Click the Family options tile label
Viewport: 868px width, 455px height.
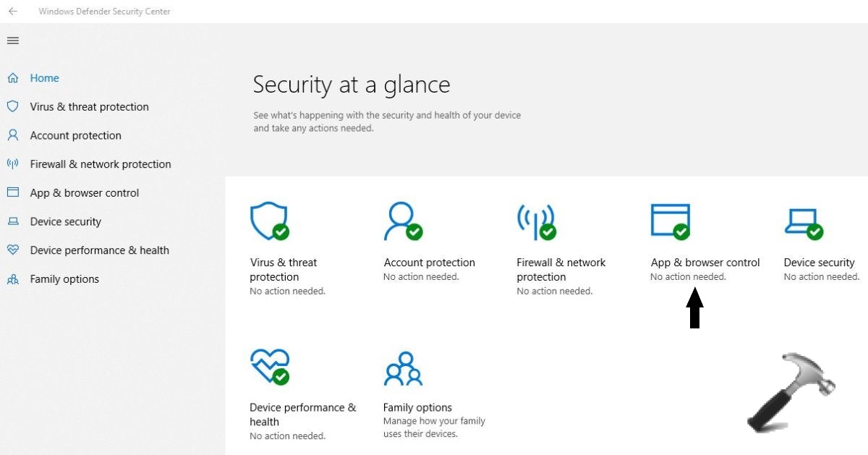click(x=417, y=407)
